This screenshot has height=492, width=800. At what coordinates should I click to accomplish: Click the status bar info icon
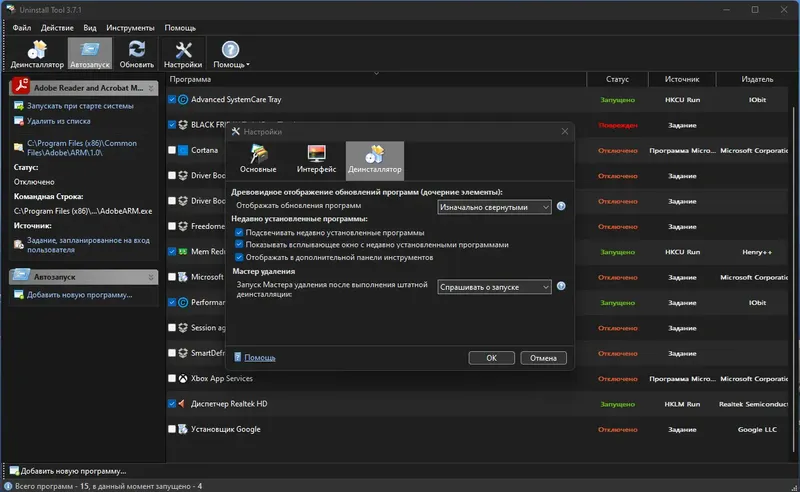click(x=8, y=486)
